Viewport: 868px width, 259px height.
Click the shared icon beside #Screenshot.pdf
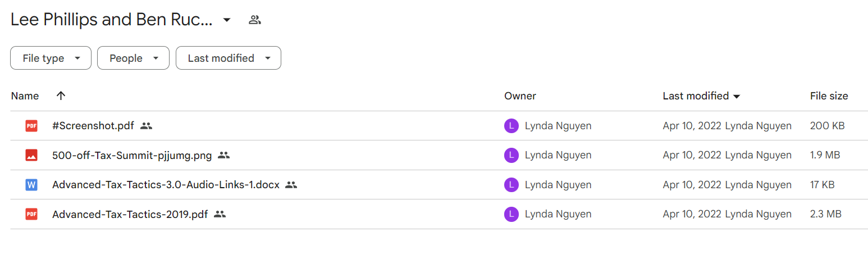[x=147, y=126]
